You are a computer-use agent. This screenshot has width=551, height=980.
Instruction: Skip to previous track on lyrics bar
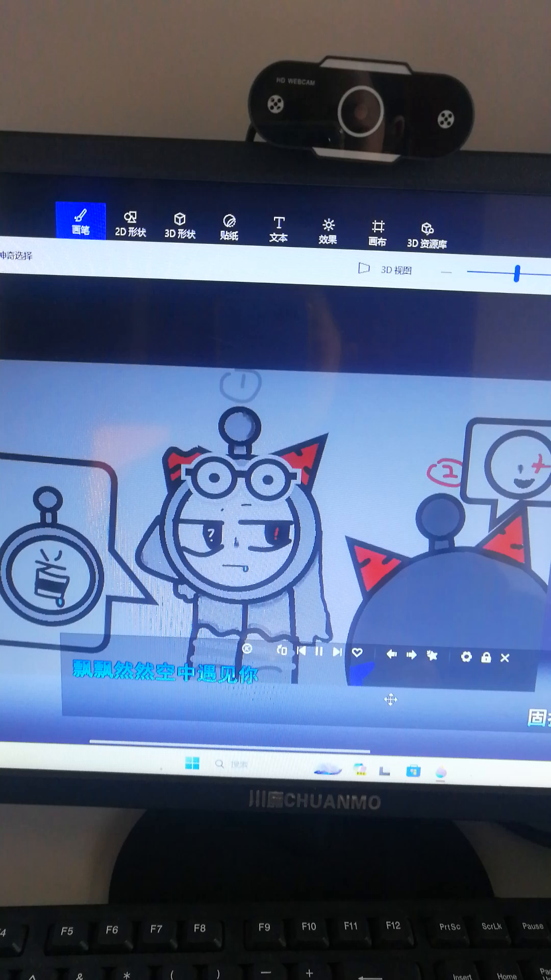[x=301, y=651]
